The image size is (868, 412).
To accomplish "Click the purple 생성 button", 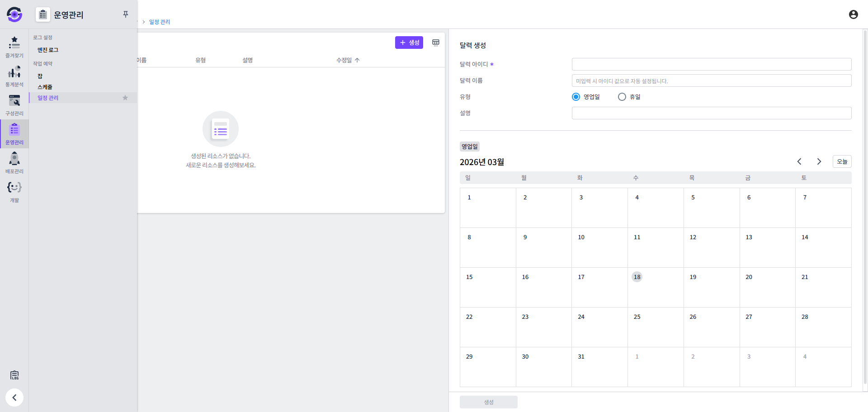I will coord(409,43).
